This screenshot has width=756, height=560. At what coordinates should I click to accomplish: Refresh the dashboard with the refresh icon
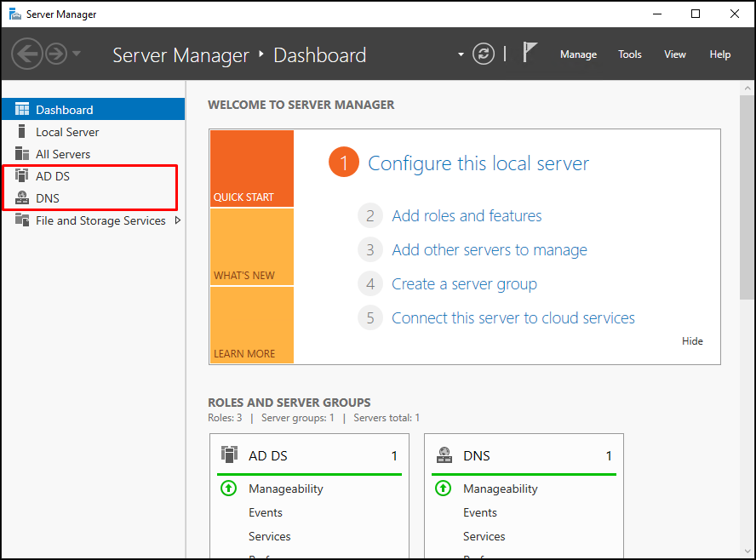(483, 54)
